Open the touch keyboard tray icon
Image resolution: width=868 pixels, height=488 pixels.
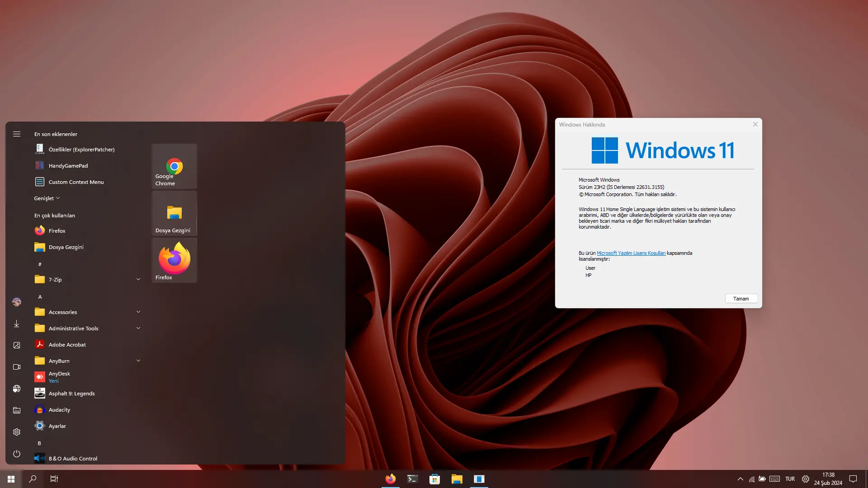coord(774,479)
